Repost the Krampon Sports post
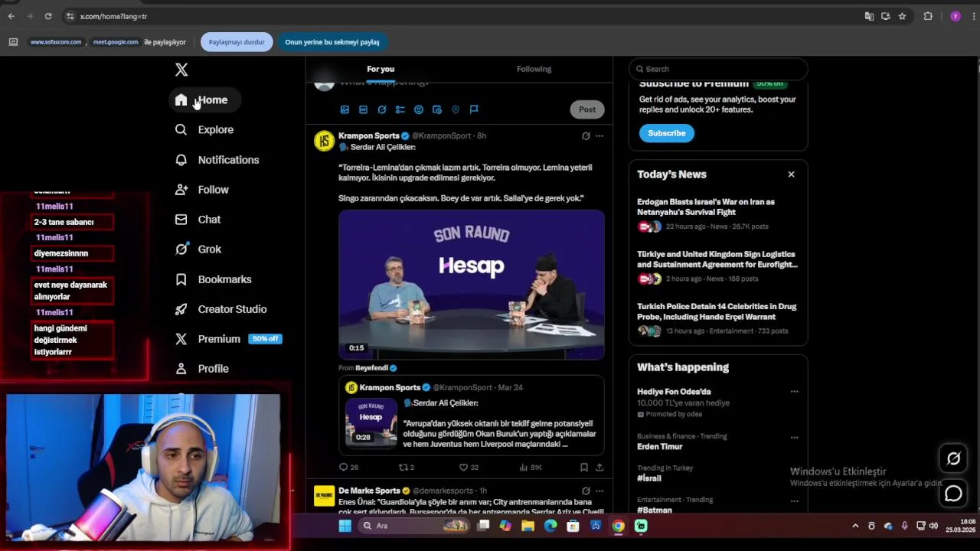Viewport: 980px width, 551px height. click(x=407, y=467)
